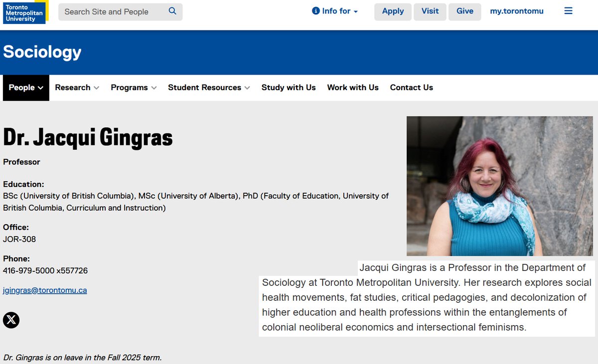Screen dimensions: 598x364
Task: Click the Apply button
Action: coord(393,11)
